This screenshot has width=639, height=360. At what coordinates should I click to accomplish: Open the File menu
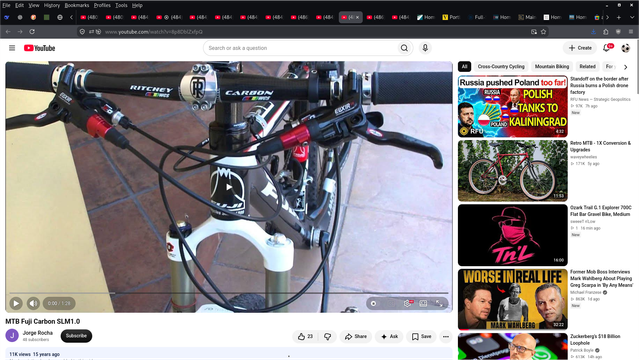pos(6,5)
